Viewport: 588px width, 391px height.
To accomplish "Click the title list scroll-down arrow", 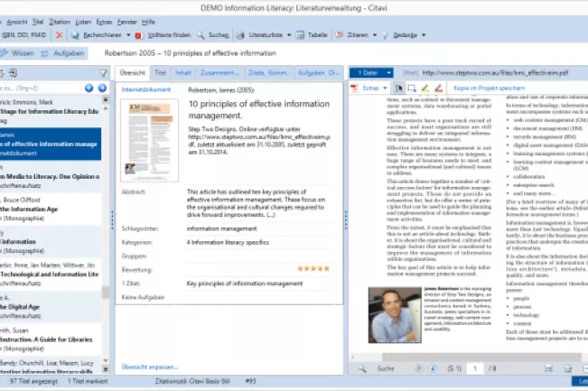I will pyautogui.click(x=106, y=360).
